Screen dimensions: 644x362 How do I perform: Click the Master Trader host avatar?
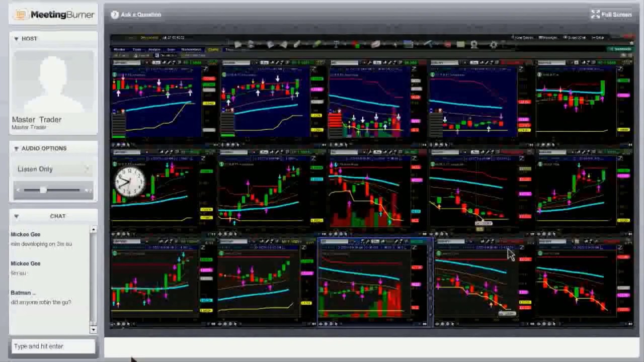click(x=53, y=82)
